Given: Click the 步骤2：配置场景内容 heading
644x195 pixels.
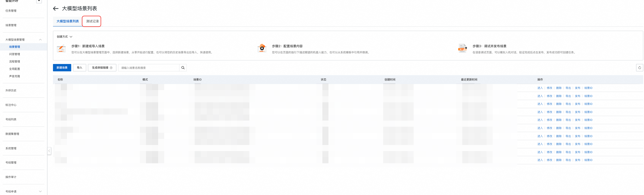Looking at the screenshot, I should pyautogui.click(x=287, y=46).
